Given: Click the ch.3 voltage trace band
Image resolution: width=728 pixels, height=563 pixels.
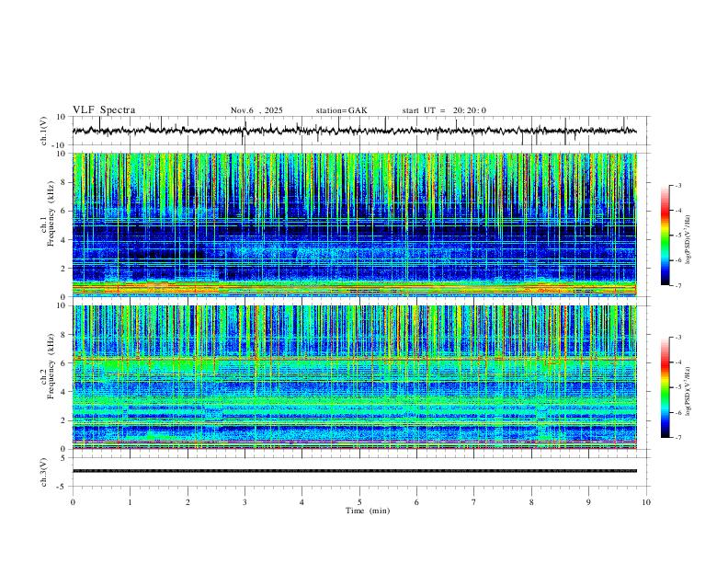Looking at the screenshot, I should tap(355, 471).
